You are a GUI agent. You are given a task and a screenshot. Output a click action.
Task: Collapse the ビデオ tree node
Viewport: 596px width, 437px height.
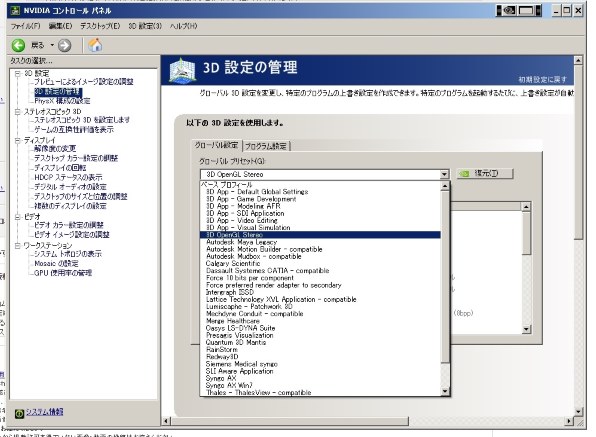17,217
